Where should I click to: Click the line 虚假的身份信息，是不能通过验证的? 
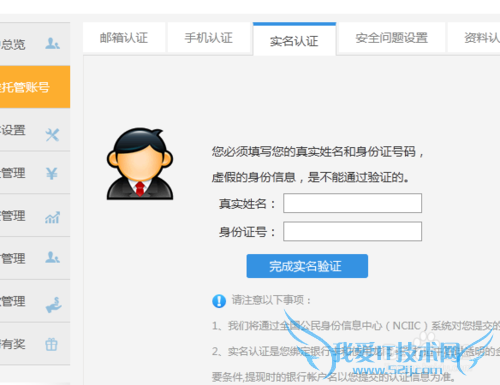311,177
